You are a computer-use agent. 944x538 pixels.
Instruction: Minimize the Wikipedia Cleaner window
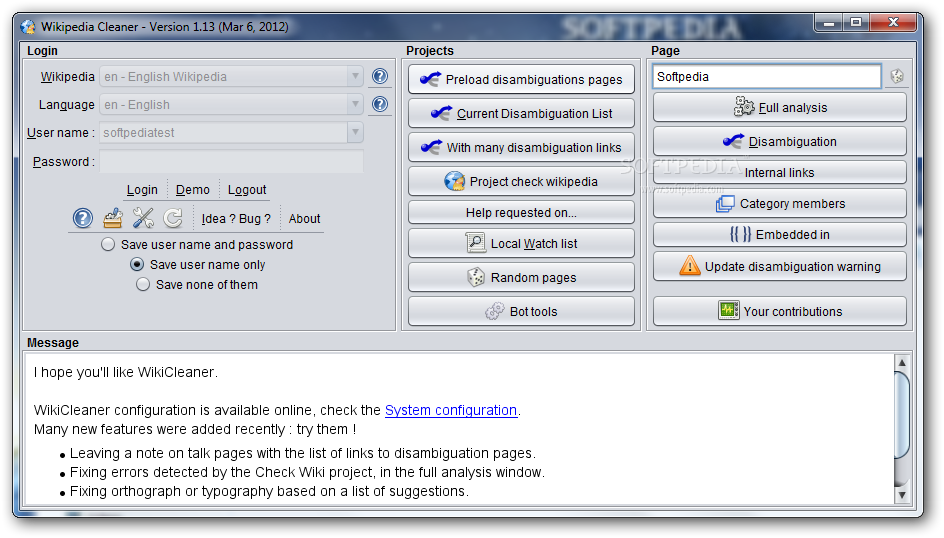pyautogui.click(x=829, y=23)
